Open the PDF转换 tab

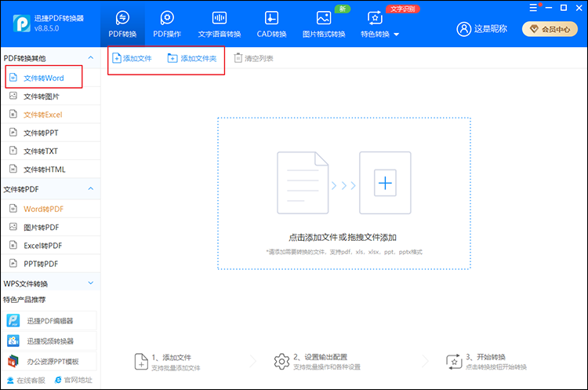tap(122, 25)
